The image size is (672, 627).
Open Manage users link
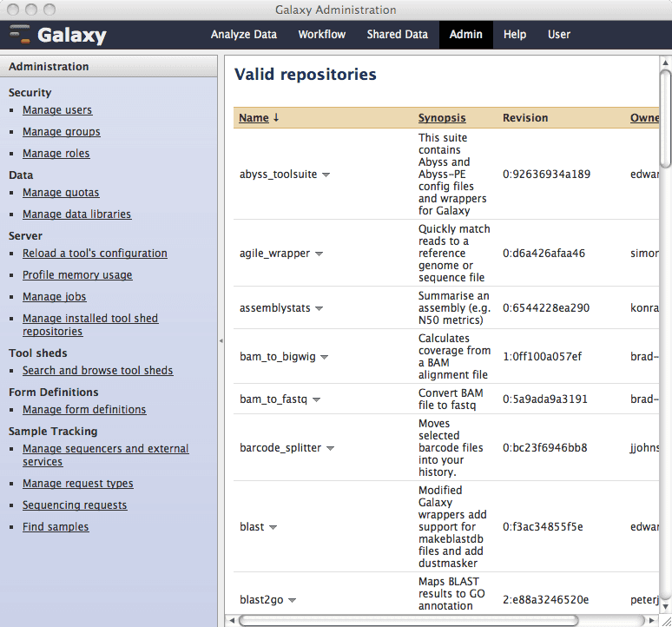pyautogui.click(x=57, y=110)
